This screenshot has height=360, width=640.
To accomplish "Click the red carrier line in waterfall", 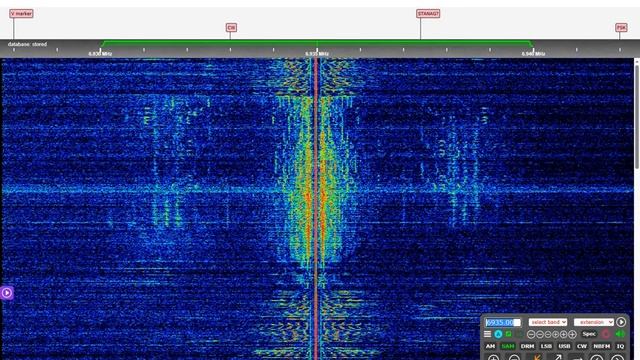I will pos(316,208).
